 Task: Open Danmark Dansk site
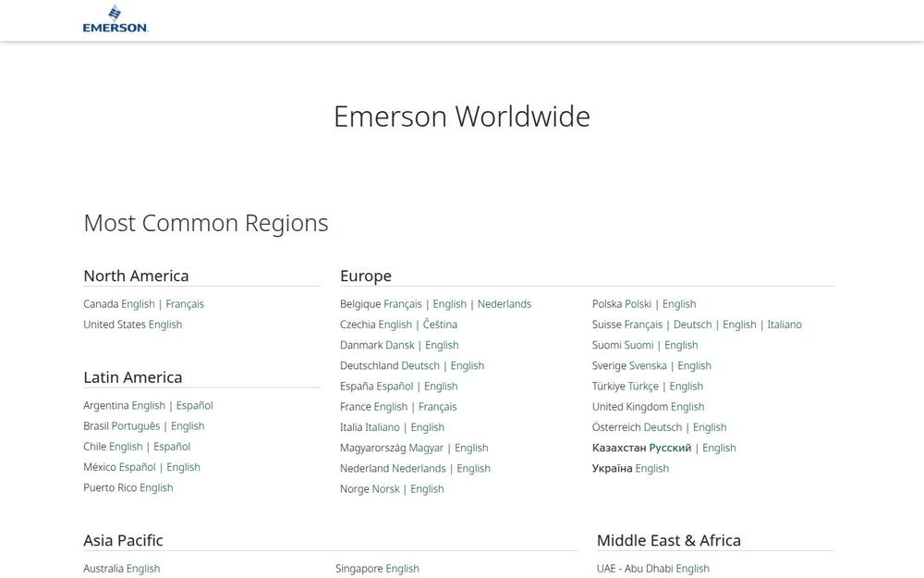pyautogui.click(x=400, y=346)
